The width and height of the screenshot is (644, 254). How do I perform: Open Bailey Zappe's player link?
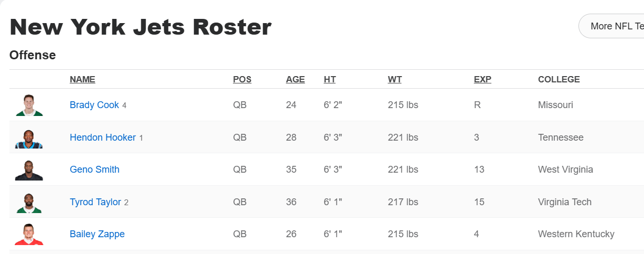coord(97,234)
